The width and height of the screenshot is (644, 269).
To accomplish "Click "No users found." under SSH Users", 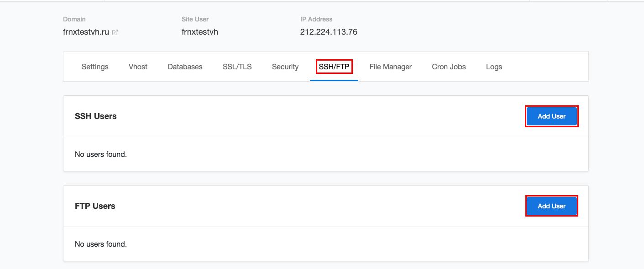I will [101, 154].
